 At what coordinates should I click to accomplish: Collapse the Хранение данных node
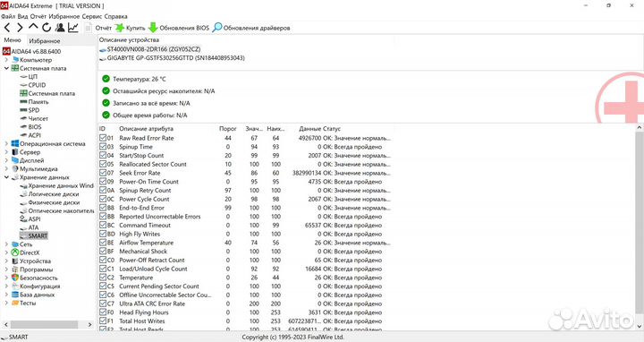(x=6, y=177)
